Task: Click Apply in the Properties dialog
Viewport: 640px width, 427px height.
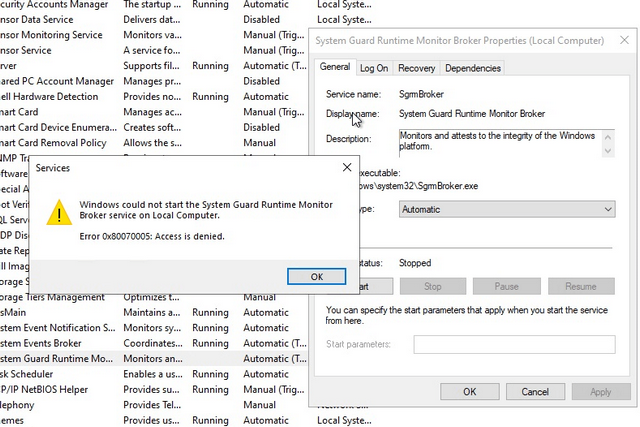Action: [x=601, y=392]
